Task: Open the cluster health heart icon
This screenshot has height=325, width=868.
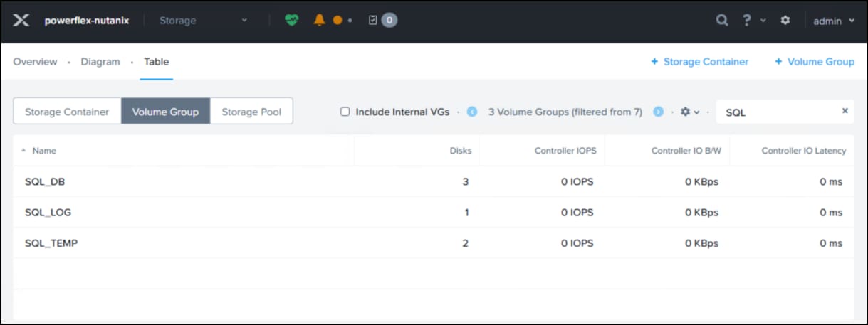Action: click(292, 21)
